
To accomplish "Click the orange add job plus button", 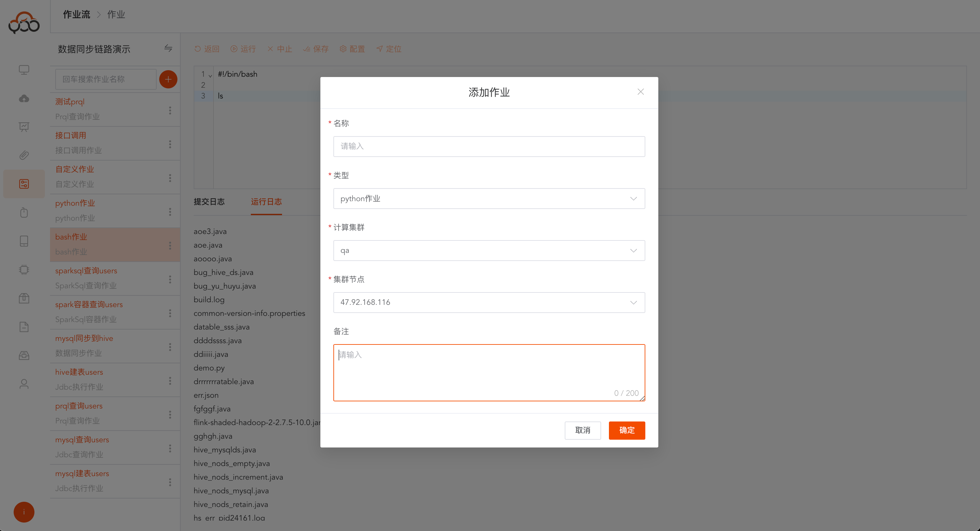I will pos(168,79).
